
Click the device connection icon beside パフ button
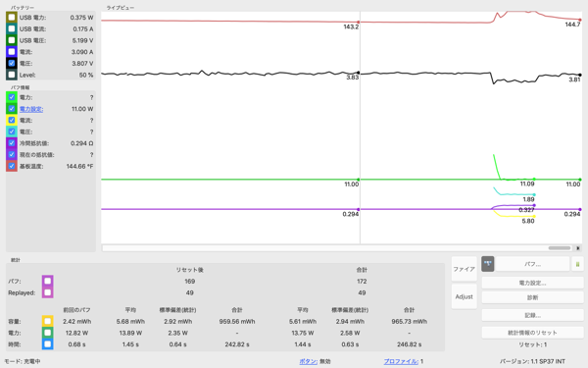pyautogui.click(x=487, y=264)
